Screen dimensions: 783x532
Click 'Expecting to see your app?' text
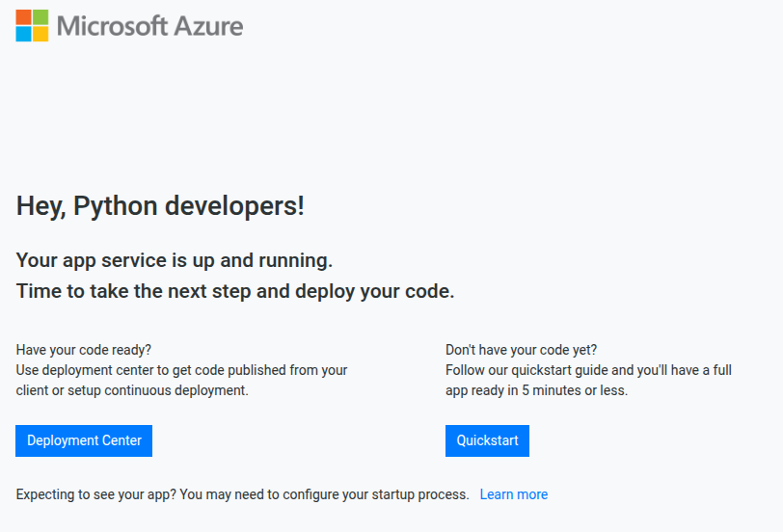pyautogui.click(x=95, y=494)
